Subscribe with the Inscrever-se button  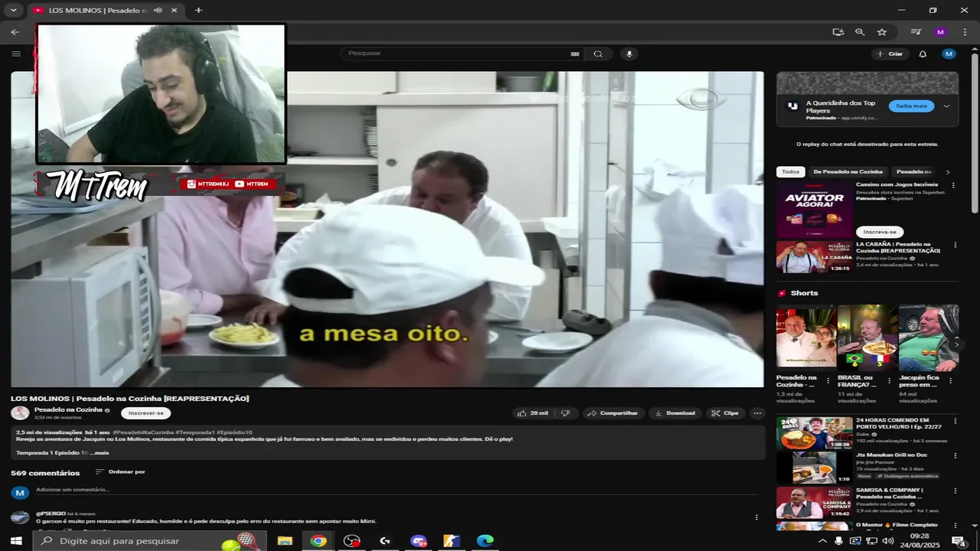coord(145,413)
